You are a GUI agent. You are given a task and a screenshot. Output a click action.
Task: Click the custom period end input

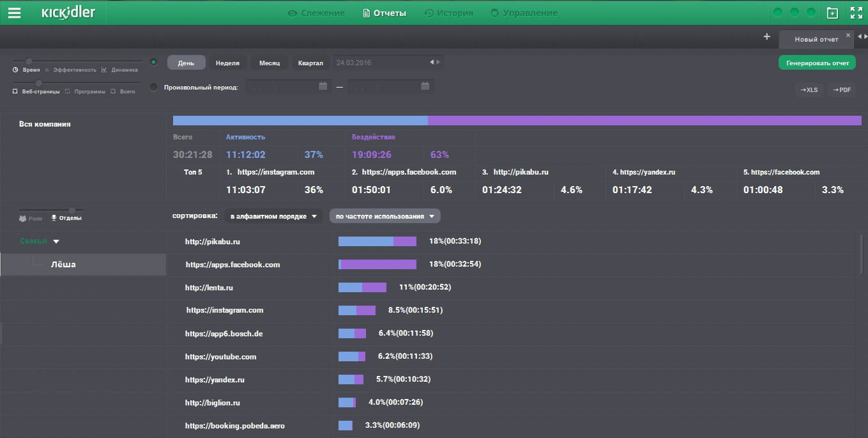click(391, 86)
